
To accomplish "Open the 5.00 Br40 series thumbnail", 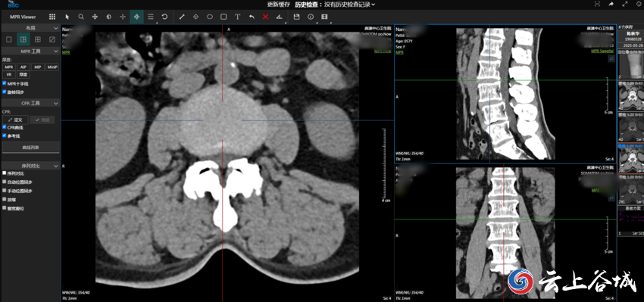I will click(x=630, y=96).
